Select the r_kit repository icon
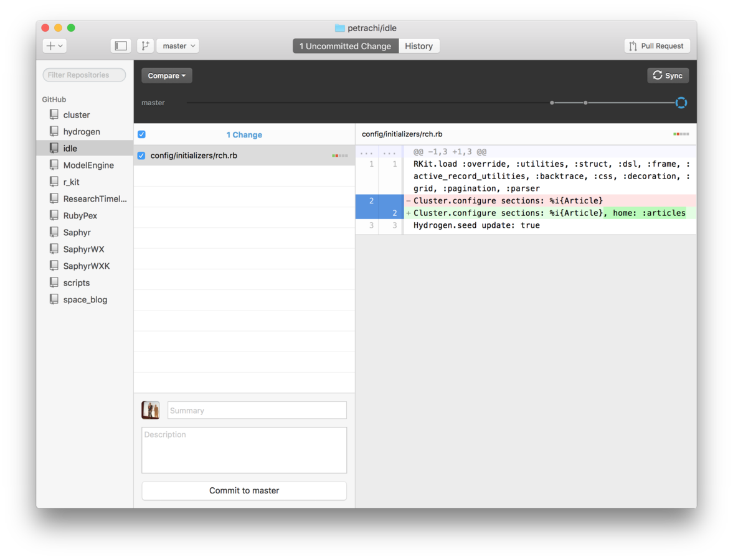 pos(54,182)
